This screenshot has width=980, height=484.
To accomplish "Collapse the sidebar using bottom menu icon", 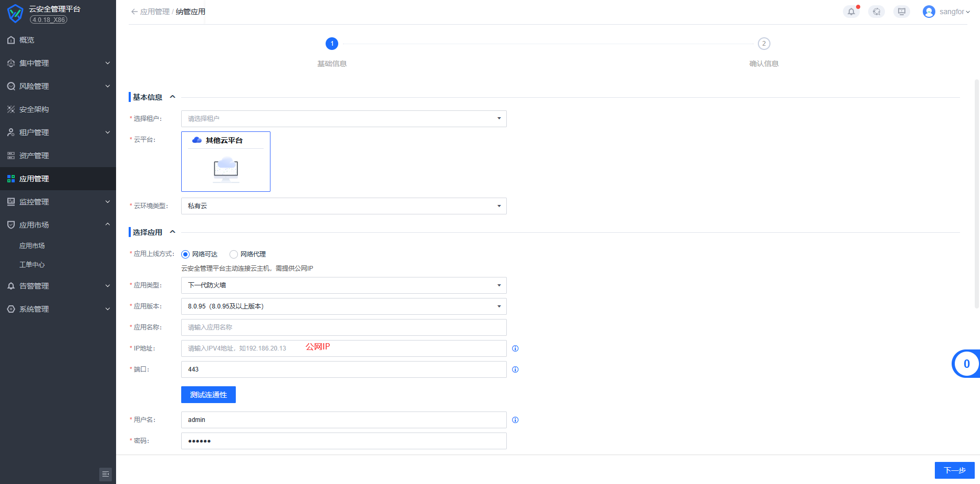I will (x=106, y=474).
